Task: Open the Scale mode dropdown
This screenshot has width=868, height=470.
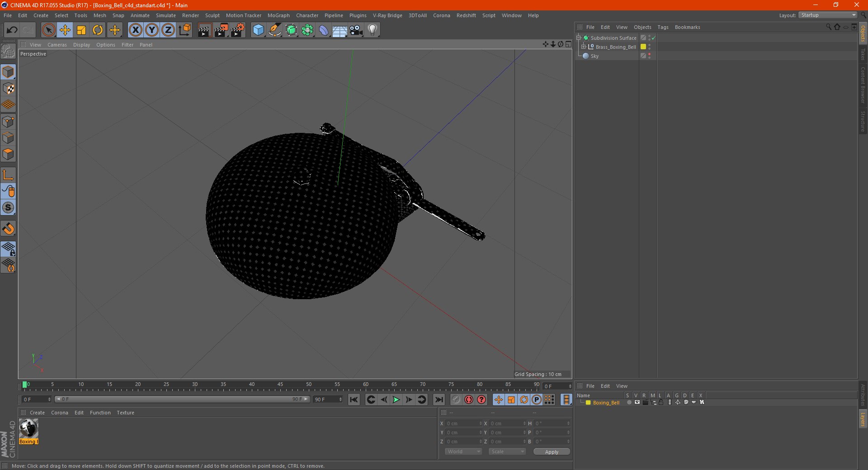Action: tap(507, 451)
